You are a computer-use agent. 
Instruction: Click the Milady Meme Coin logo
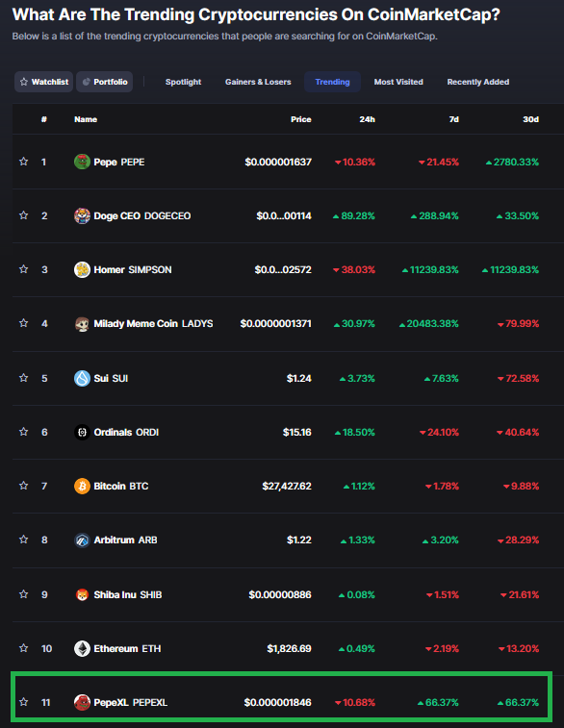click(x=82, y=323)
